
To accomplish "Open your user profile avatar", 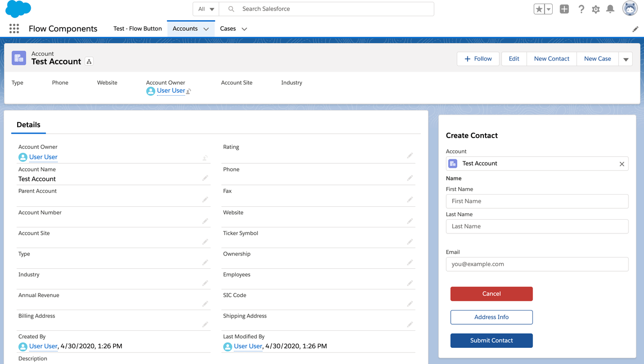I will pos(629,8).
